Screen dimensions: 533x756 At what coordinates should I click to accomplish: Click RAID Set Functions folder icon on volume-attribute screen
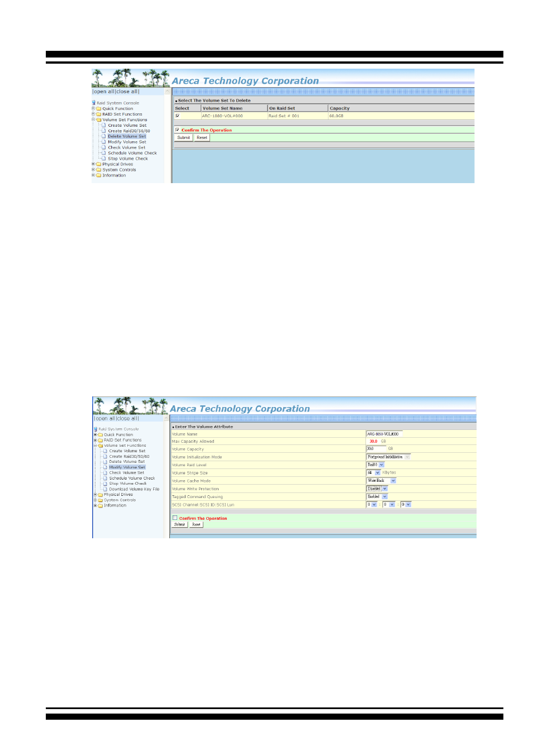point(101,440)
